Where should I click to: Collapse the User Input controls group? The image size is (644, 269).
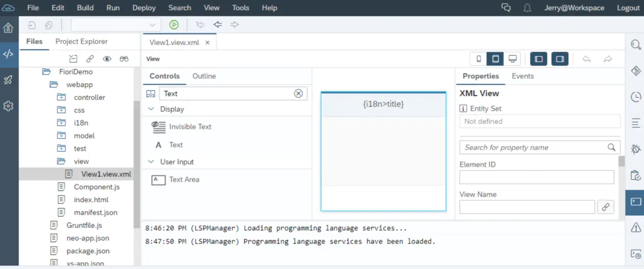tap(151, 162)
